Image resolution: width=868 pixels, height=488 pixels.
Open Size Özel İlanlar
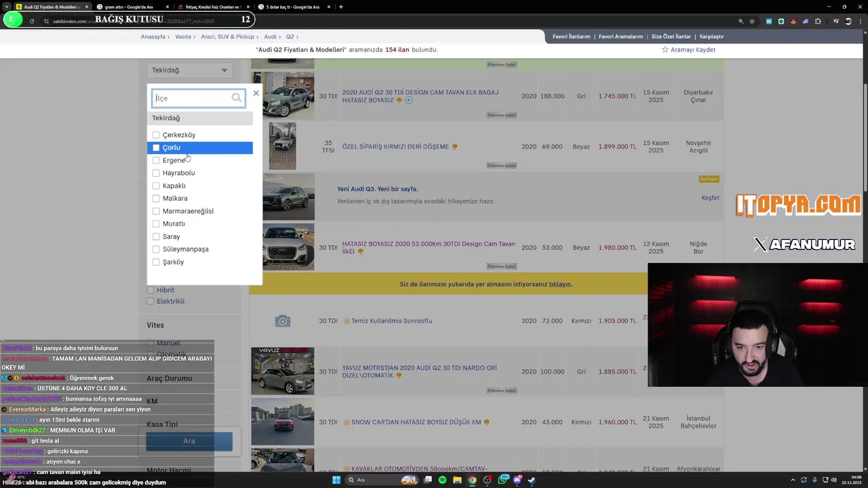point(671,37)
